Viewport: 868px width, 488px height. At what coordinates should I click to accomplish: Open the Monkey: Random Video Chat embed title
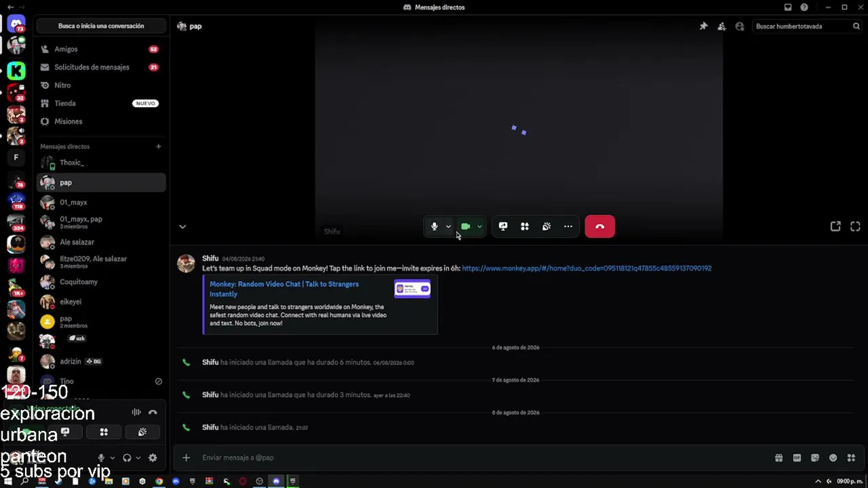[284, 289]
